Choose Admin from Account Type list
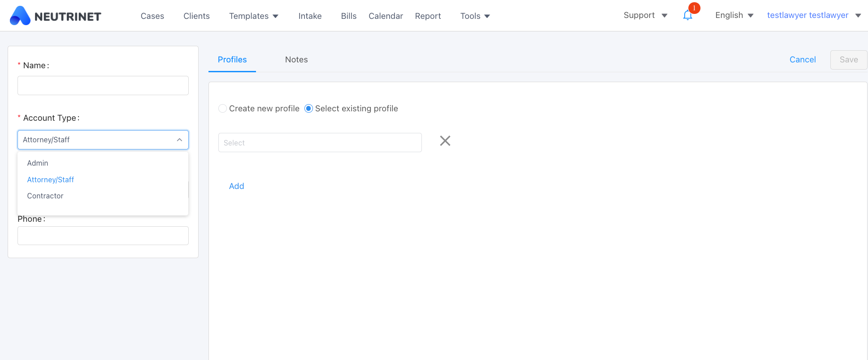The image size is (868, 360). click(x=38, y=163)
